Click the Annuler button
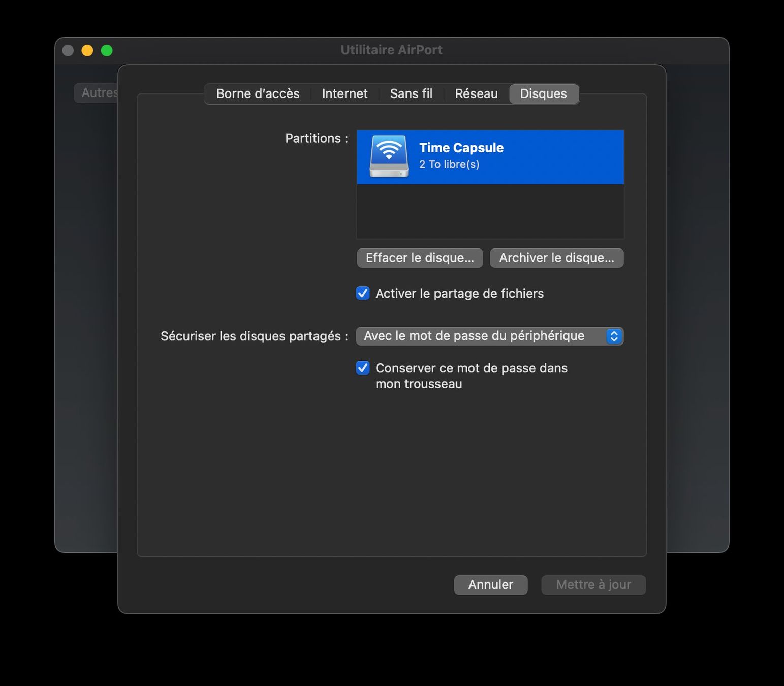 [x=491, y=585]
